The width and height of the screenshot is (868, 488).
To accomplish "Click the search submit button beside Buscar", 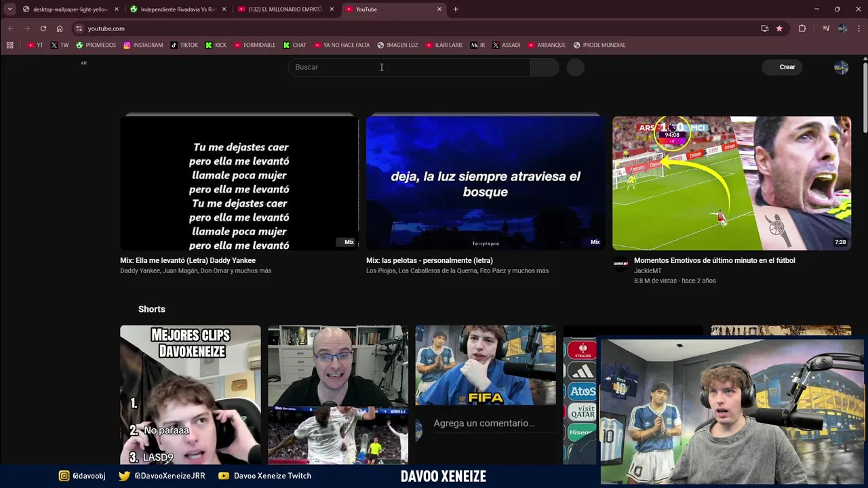I will [x=545, y=67].
